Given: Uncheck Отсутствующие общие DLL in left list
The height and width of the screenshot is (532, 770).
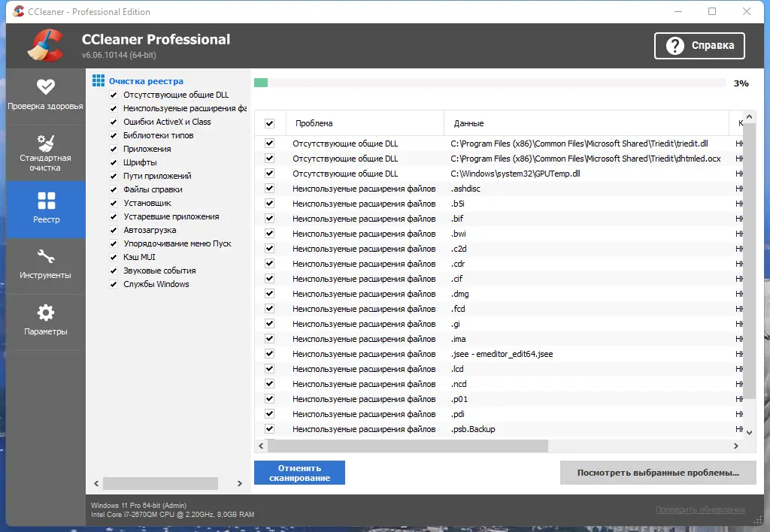Looking at the screenshot, I should [114, 95].
